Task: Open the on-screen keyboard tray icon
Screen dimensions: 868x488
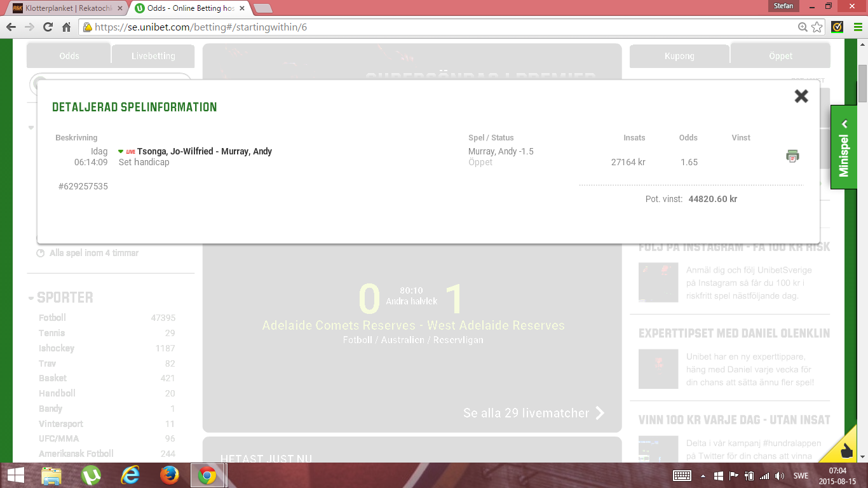Action: coord(682,475)
